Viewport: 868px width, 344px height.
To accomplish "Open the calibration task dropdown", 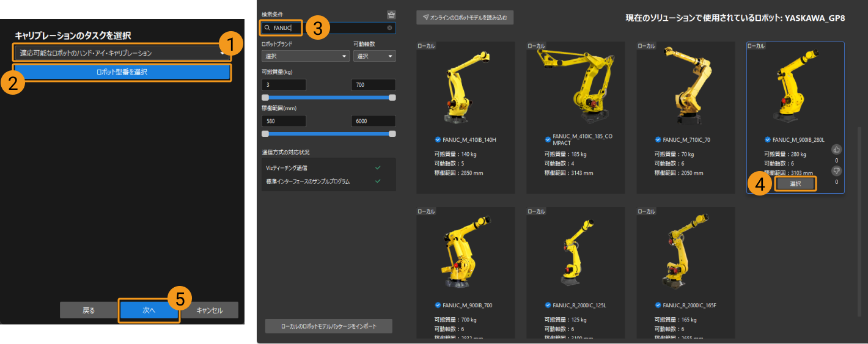I will pos(122,53).
